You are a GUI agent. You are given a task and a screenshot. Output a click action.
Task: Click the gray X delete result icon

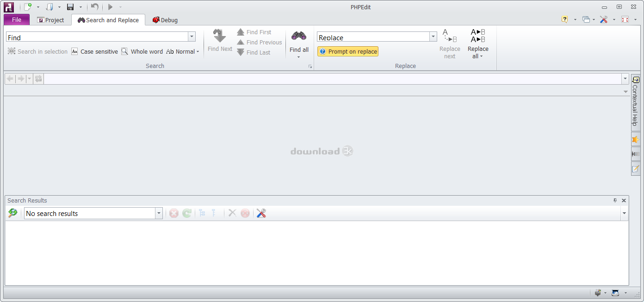point(232,213)
